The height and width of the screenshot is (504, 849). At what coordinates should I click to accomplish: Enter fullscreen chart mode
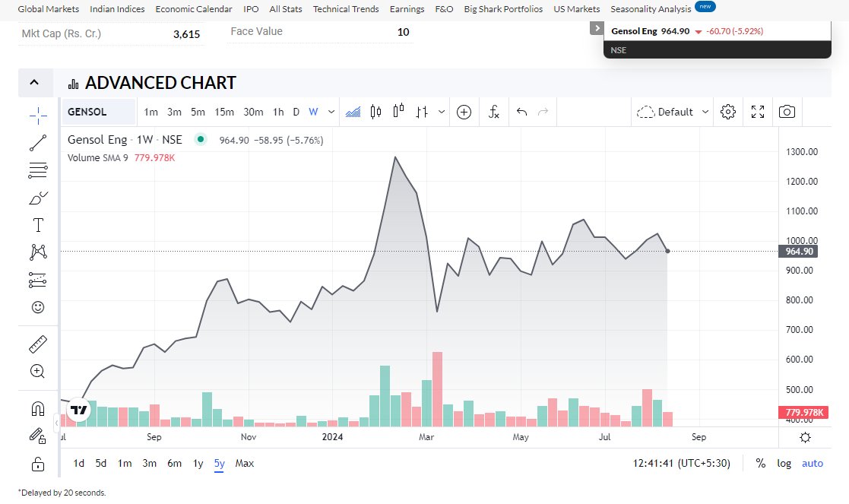[758, 112]
